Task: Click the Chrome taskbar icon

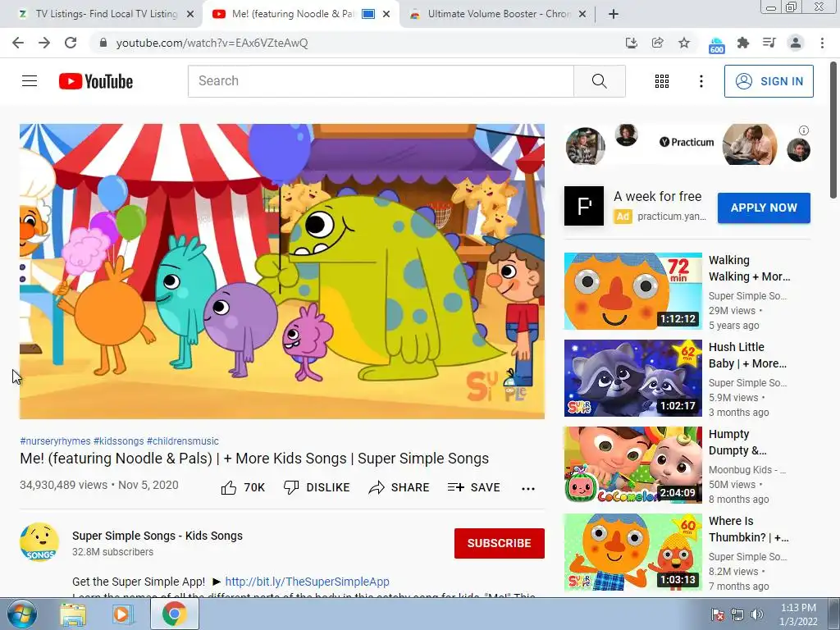Action: click(174, 614)
